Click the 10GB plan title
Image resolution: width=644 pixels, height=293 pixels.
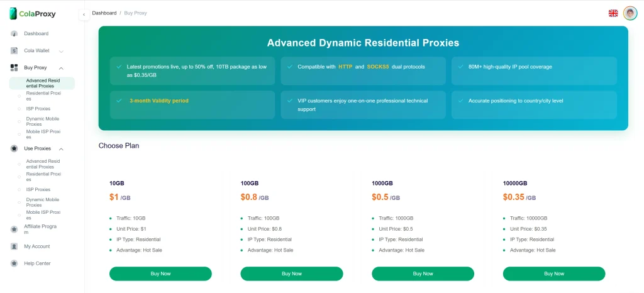(x=116, y=184)
